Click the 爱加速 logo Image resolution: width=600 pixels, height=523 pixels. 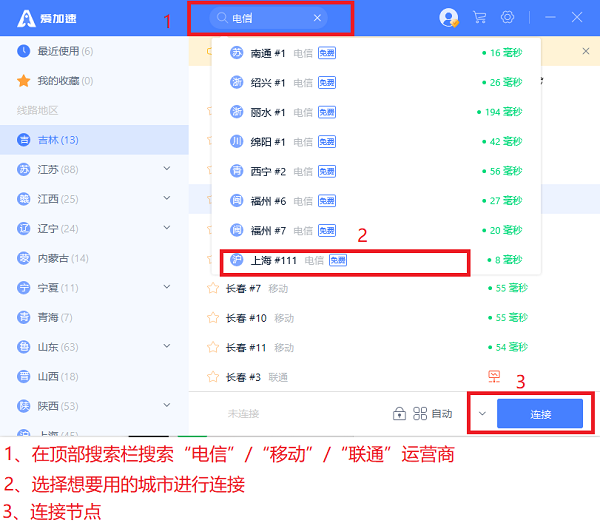(47, 18)
